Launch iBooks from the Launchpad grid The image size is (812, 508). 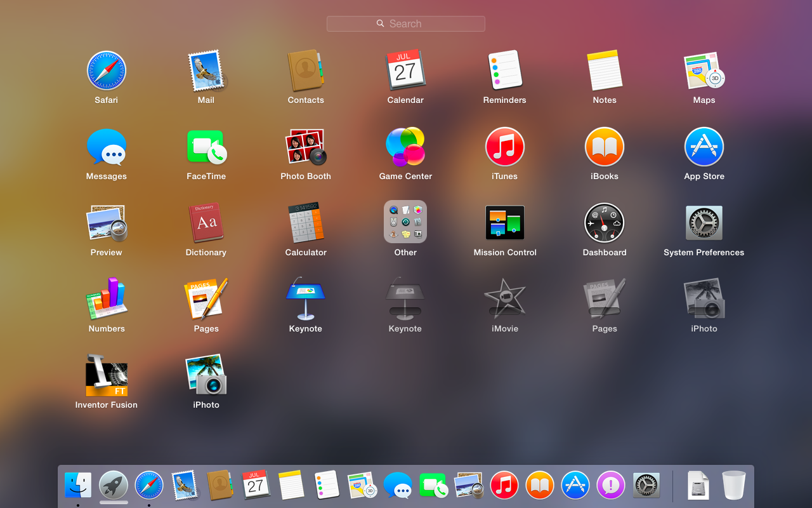tap(605, 147)
